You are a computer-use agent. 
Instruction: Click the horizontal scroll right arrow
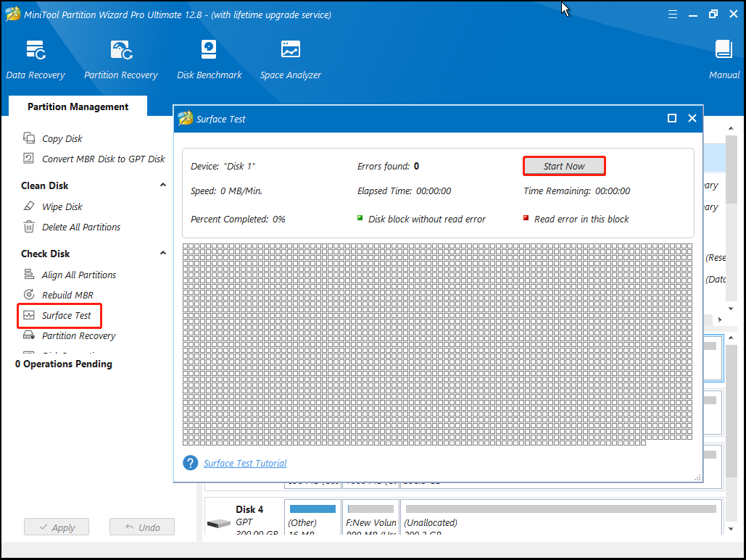tap(720, 320)
